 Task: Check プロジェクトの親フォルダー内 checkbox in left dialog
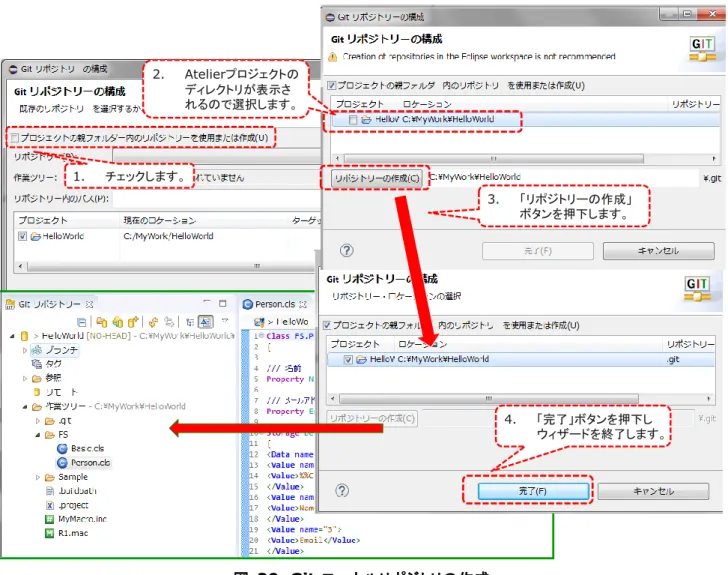click(x=14, y=138)
